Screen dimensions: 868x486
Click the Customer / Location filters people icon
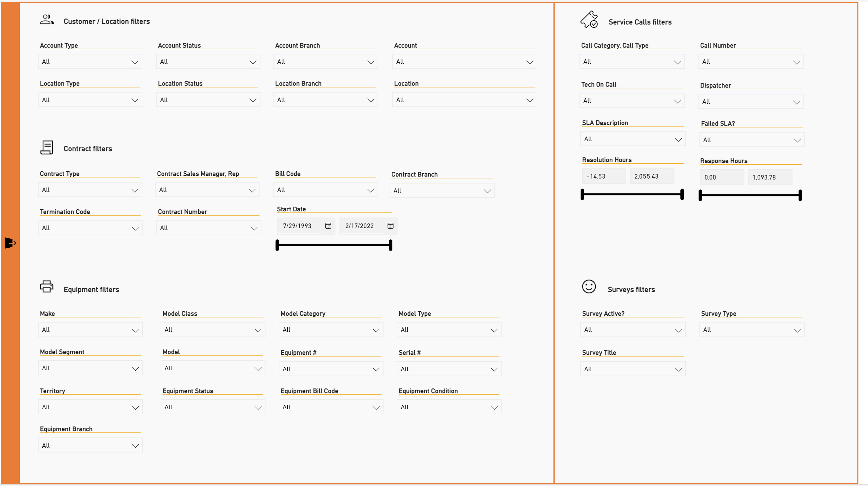[47, 20]
